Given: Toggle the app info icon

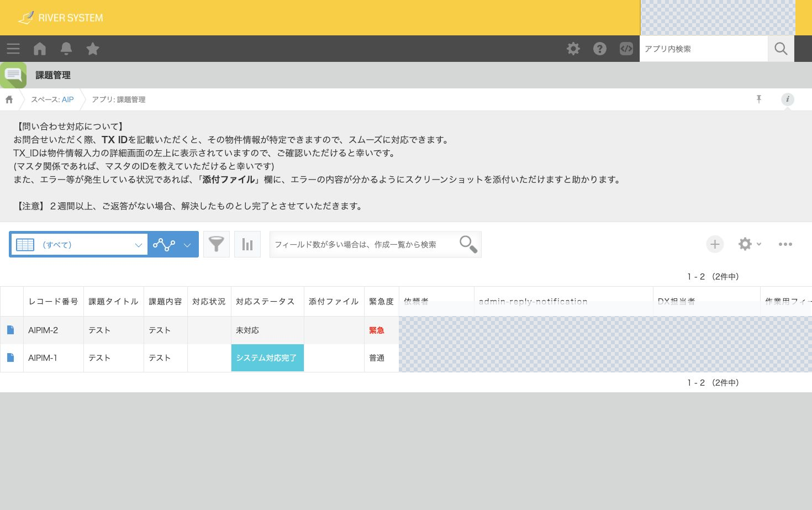Looking at the screenshot, I should click(788, 99).
